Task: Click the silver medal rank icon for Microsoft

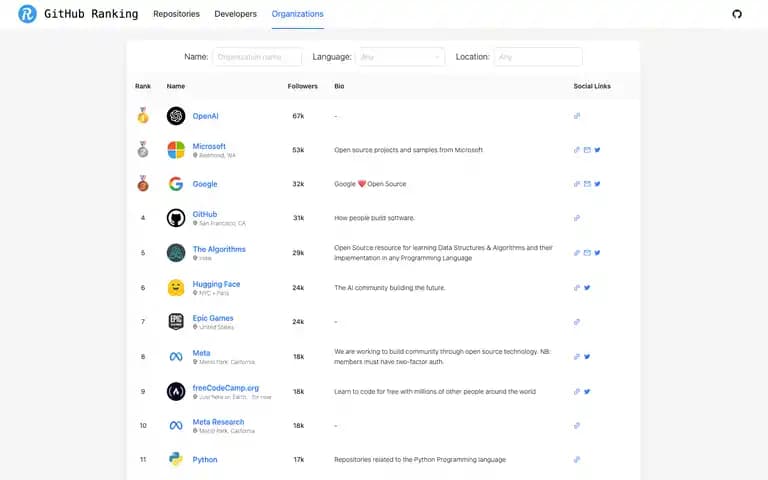Action: tap(143, 149)
